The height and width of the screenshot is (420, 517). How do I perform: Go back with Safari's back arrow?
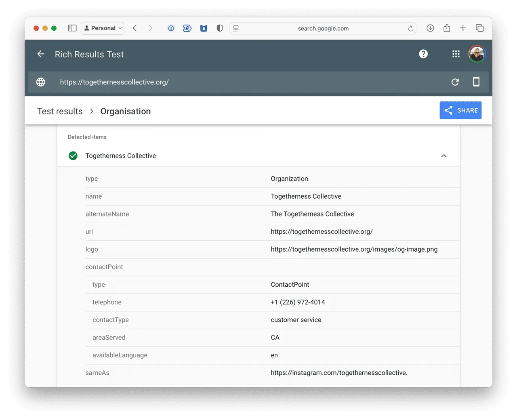(x=135, y=28)
